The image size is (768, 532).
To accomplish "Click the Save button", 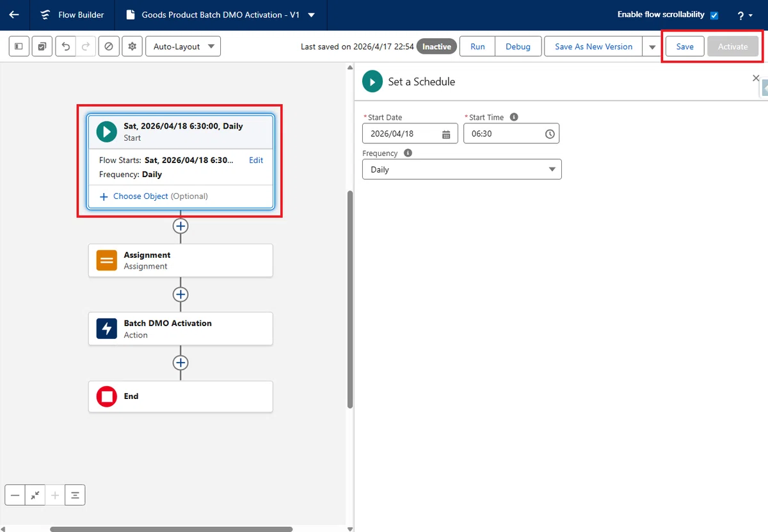I will coord(685,47).
